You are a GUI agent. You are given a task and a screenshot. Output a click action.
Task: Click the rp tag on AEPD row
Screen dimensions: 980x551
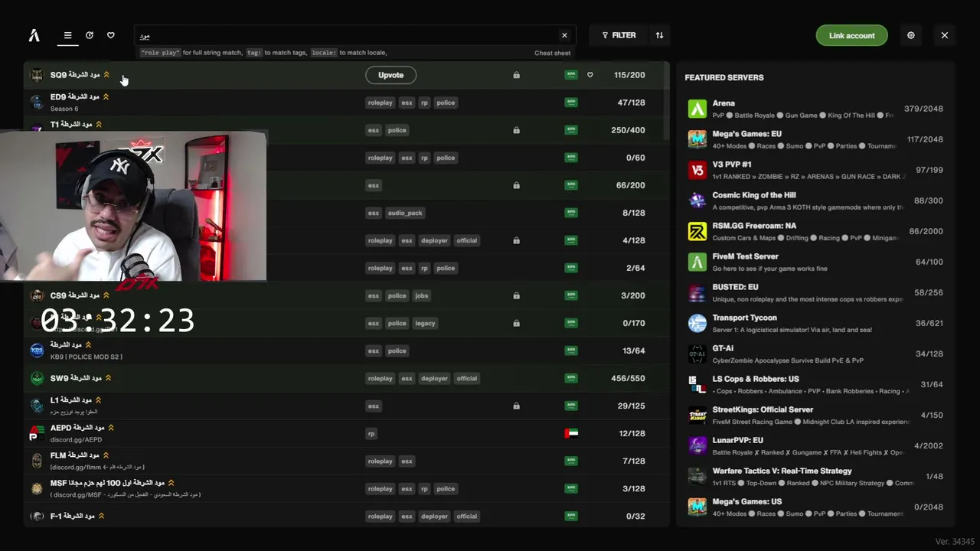tap(371, 433)
